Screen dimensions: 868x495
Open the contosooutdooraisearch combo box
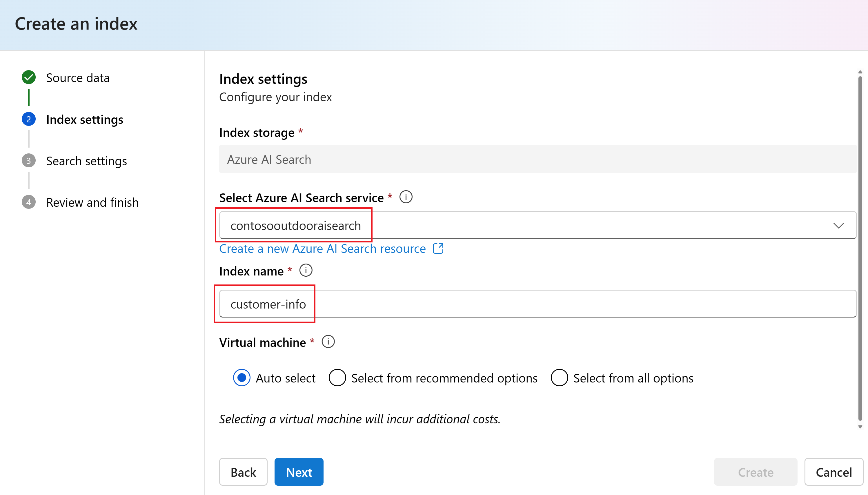538,225
